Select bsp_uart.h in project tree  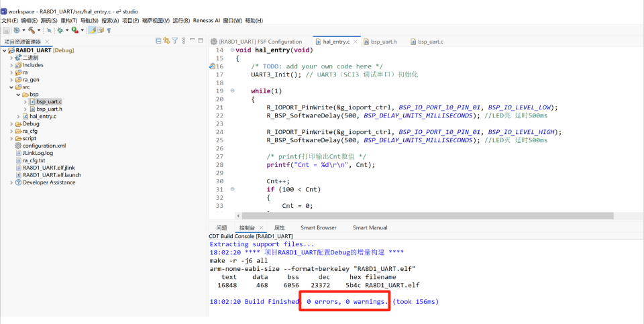49,109
